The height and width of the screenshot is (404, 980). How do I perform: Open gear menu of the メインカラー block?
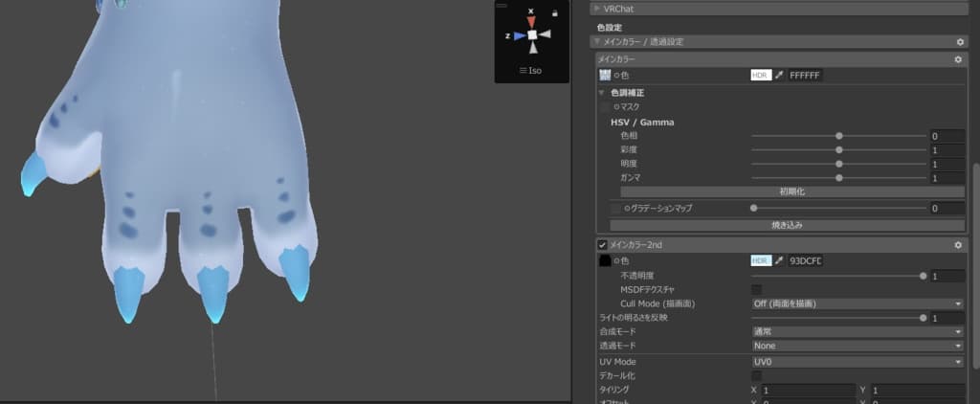point(957,59)
